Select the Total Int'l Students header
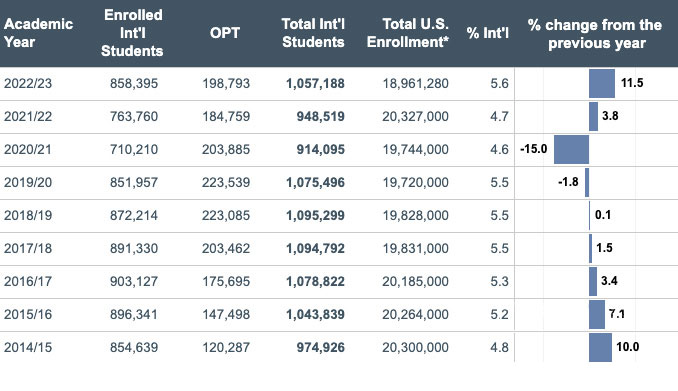Viewport: 678px width, 391px height. 313,33
